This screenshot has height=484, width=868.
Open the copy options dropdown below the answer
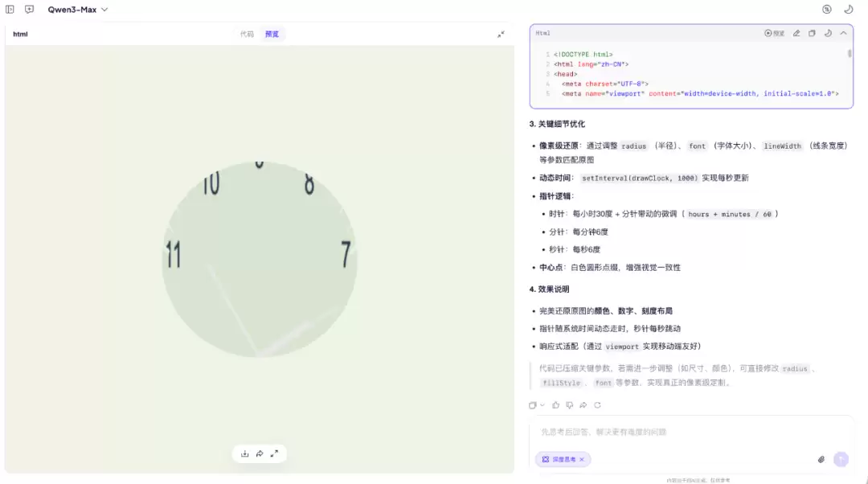click(x=542, y=405)
